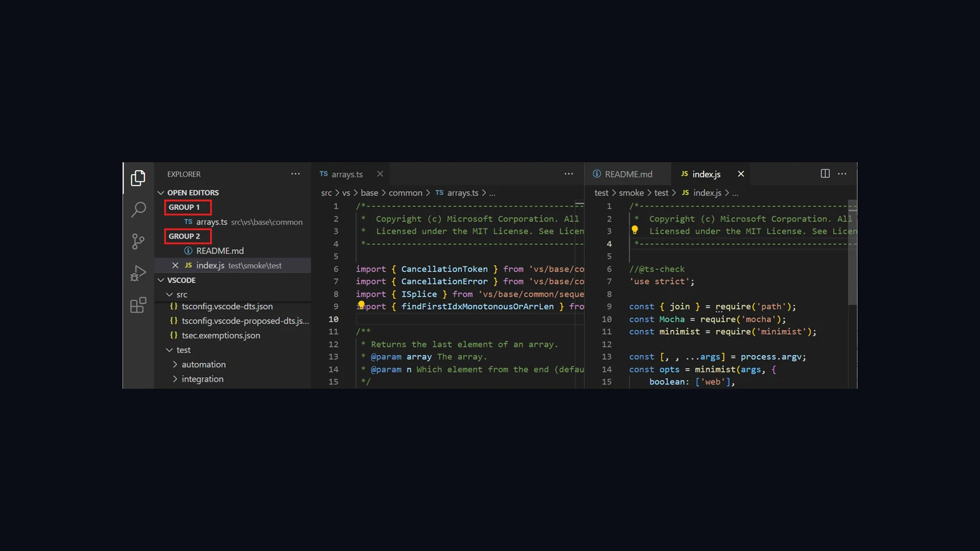This screenshot has height=551, width=980.
Task: Expand the automation folder
Action: (x=175, y=364)
